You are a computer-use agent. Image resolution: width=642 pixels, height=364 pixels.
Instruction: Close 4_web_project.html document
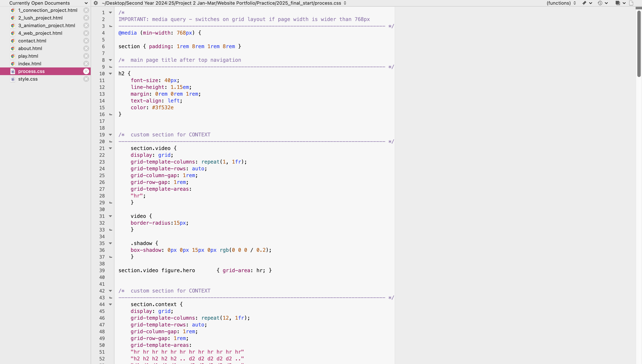point(86,33)
